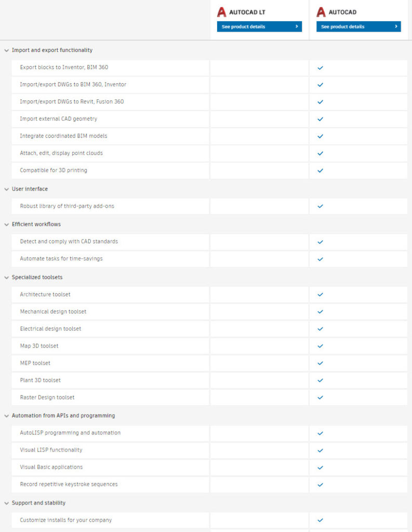Viewport: 412px width, 532px height.
Task: Click checkmark for Compatible for 3D printing
Action: click(x=320, y=170)
